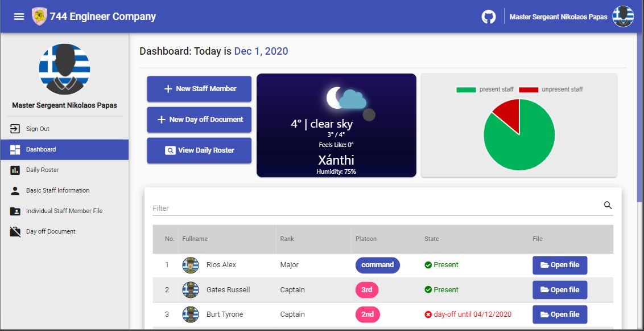Click the Individual Staff Member File folder icon

click(15, 211)
